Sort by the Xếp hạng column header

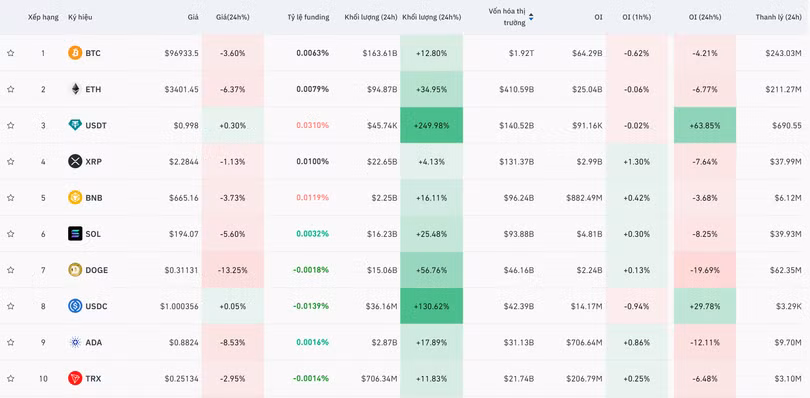tap(43, 17)
